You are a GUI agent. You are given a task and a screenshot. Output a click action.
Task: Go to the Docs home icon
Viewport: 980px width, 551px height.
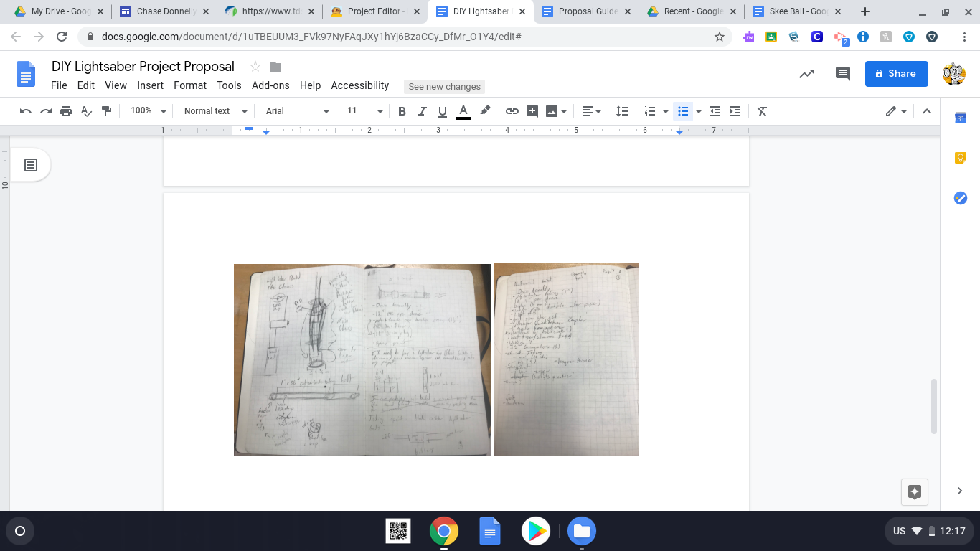(x=26, y=75)
